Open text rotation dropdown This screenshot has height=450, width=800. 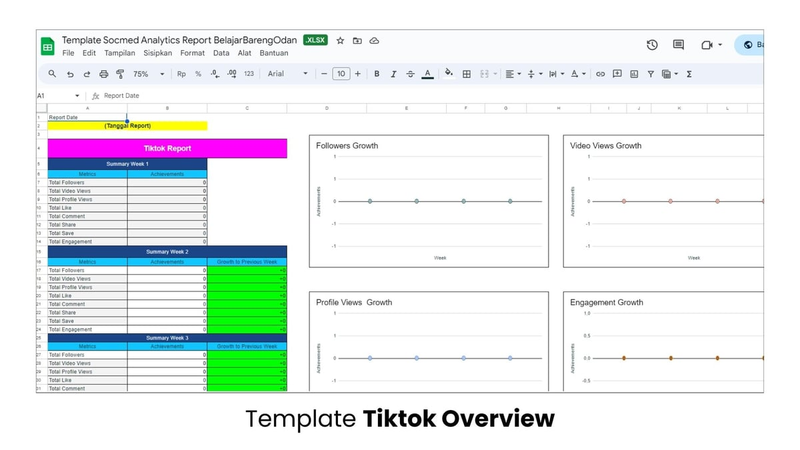pos(578,74)
